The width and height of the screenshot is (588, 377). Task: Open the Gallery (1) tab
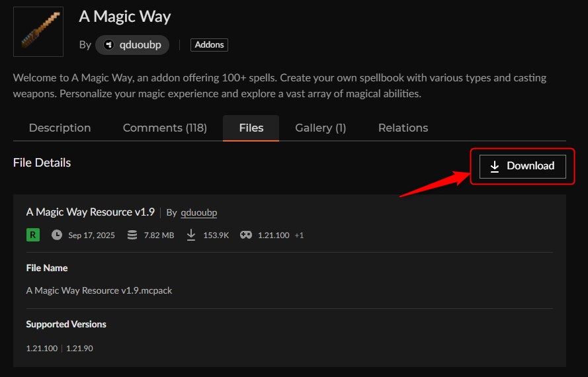320,128
